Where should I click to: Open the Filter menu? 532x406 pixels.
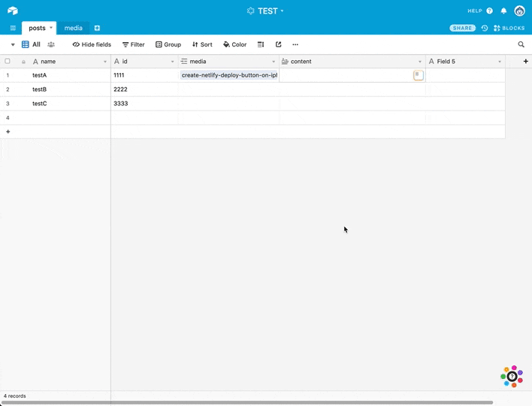(x=133, y=44)
